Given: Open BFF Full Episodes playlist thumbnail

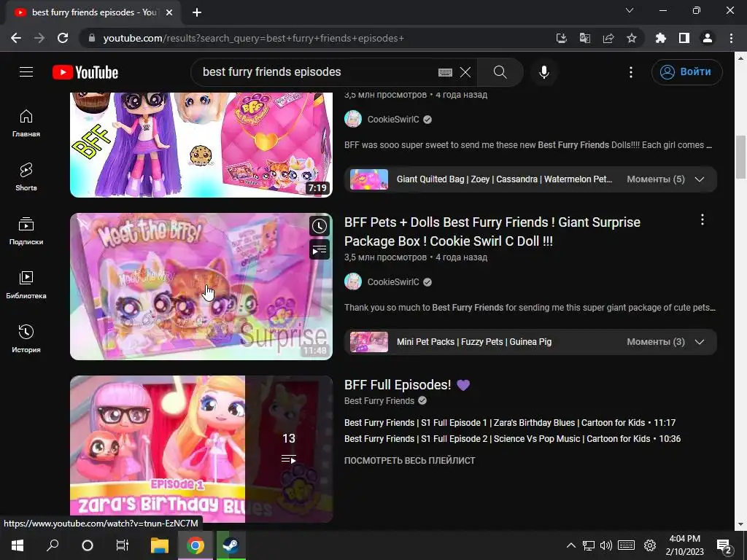Looking at the screenshot, I should (201, 449).
